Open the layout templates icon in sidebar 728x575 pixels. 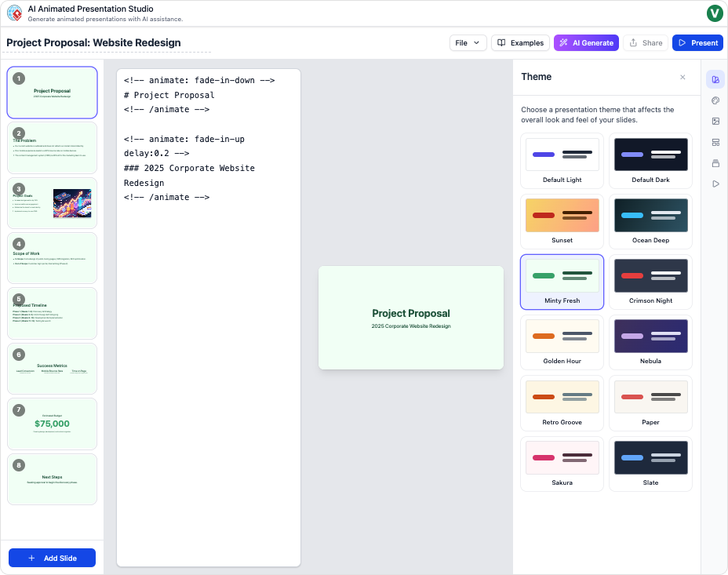(x=715, y=142)
